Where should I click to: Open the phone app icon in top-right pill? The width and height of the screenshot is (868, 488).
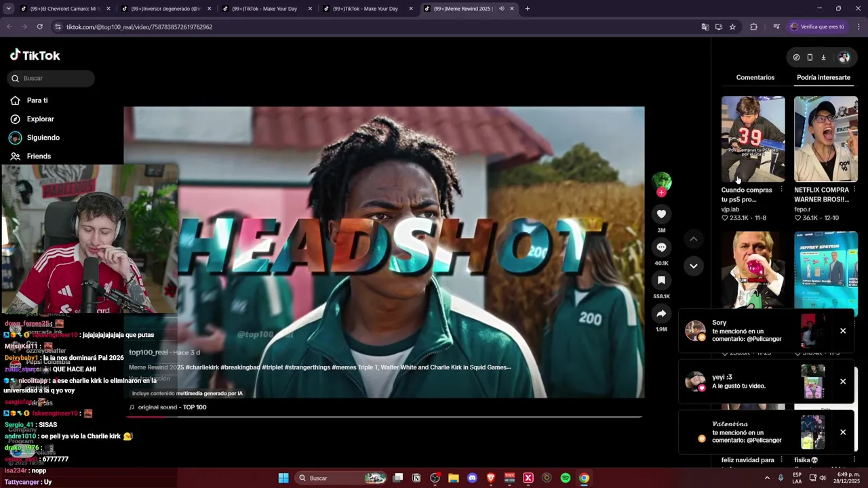pos(810,58)
